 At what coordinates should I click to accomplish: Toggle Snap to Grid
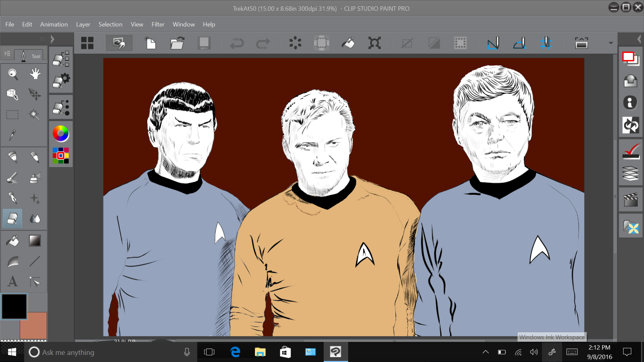[546, 43]
